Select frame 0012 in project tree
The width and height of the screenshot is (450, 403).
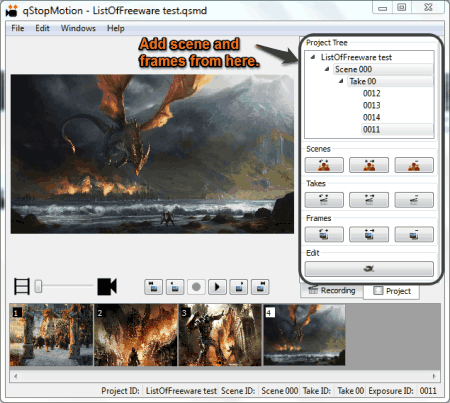click(x=371, y=93)
